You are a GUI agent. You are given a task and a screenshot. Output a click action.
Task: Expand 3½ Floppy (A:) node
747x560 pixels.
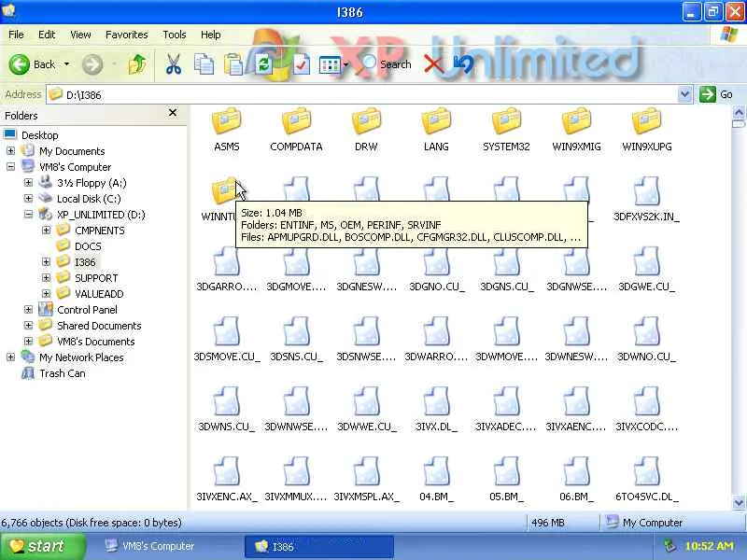point(29,182)
